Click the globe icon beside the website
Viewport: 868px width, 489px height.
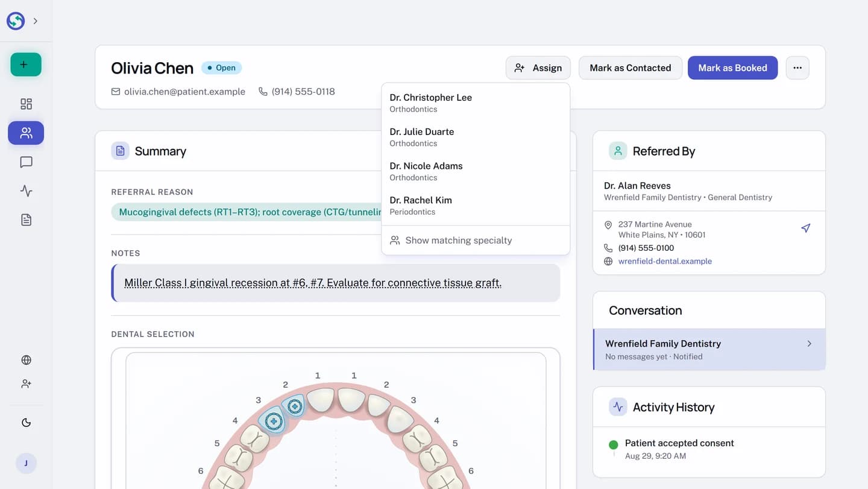click(x=608, y=261)
